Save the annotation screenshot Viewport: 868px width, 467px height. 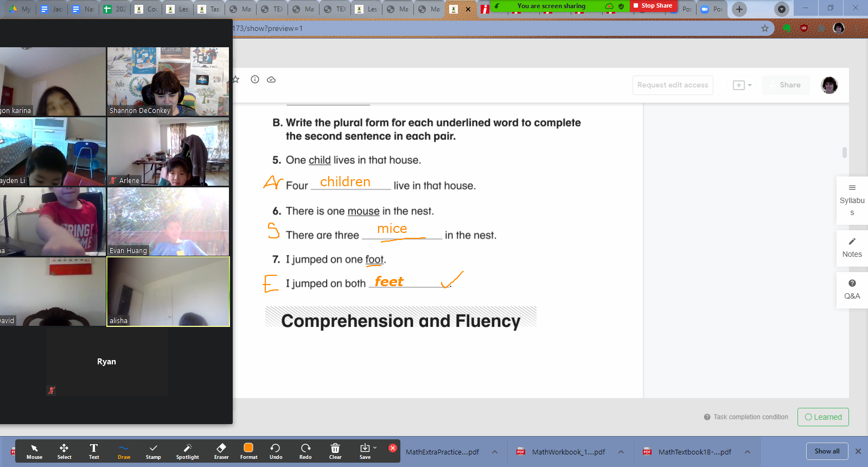click(x=365, y=451)
